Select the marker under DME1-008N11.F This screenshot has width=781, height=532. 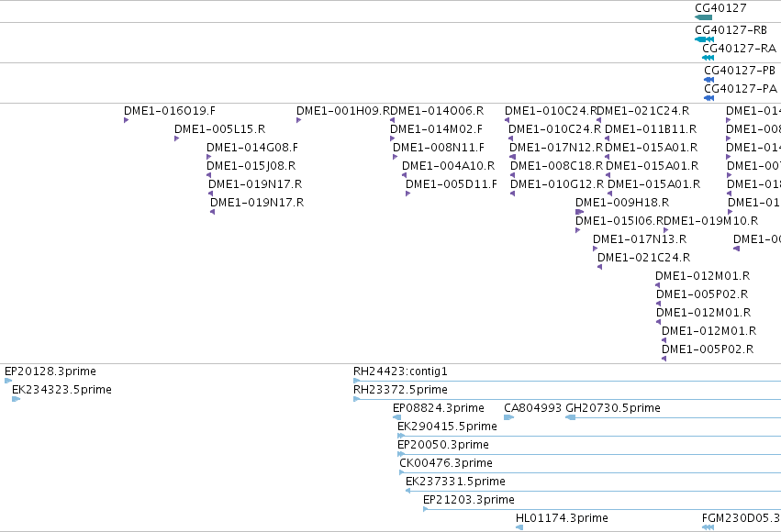395,157
